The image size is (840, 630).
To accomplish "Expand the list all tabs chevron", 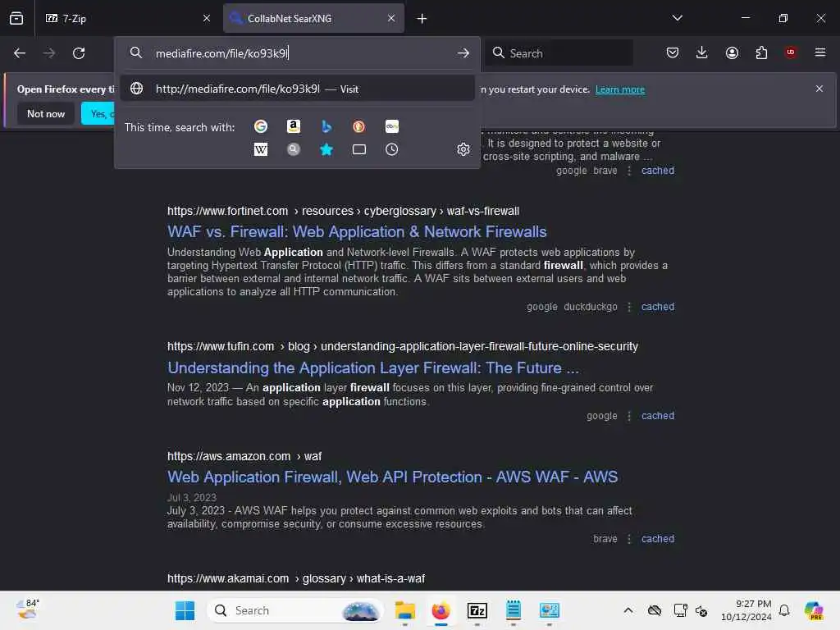I will [x=677, y=18].
